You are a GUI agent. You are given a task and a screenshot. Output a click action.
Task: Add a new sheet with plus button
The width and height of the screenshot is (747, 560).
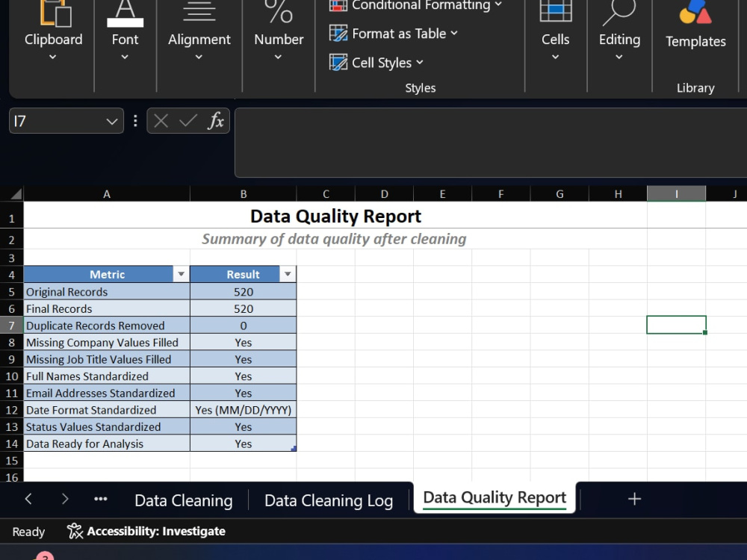coord(634,499)
